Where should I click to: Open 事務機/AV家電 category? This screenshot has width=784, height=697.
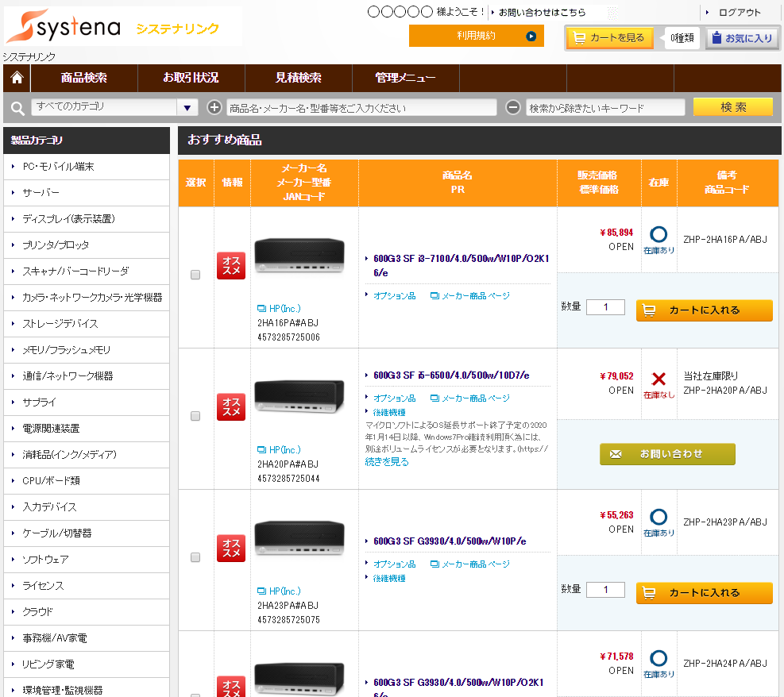coord(87,638)
